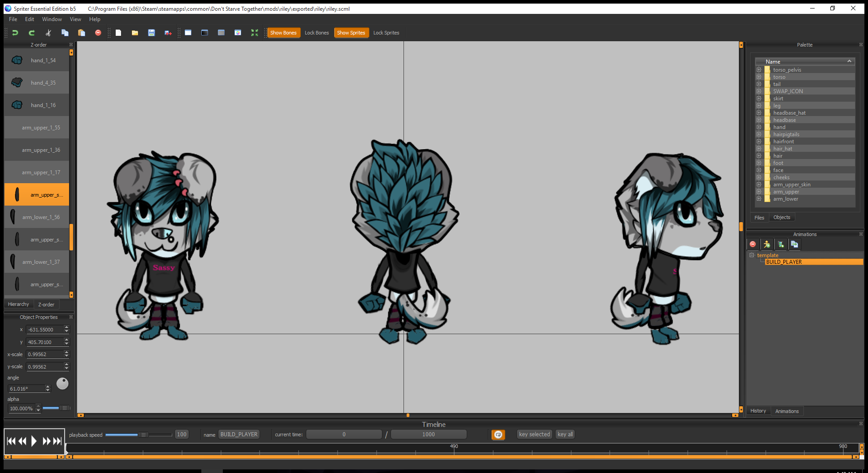The width and height of the screenshot is (868, 473).
Task: Toggle Lock Bones
Action: (x=317, y=33)
